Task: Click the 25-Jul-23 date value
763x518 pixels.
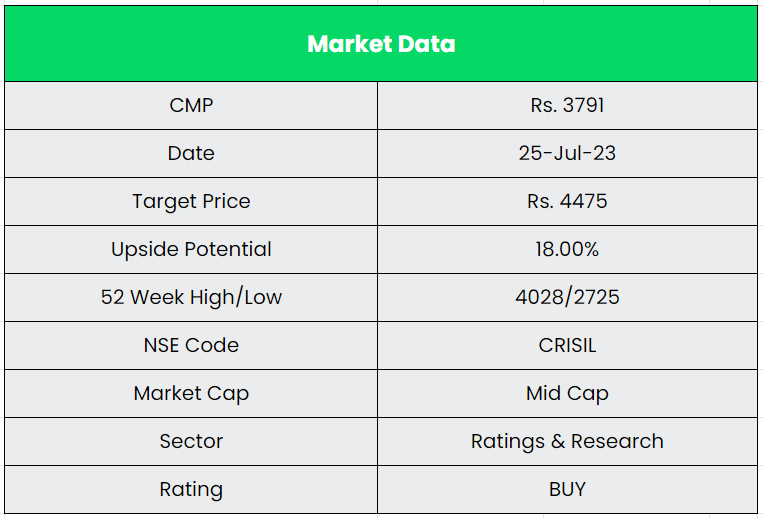Action: click(x=567, y=153)
